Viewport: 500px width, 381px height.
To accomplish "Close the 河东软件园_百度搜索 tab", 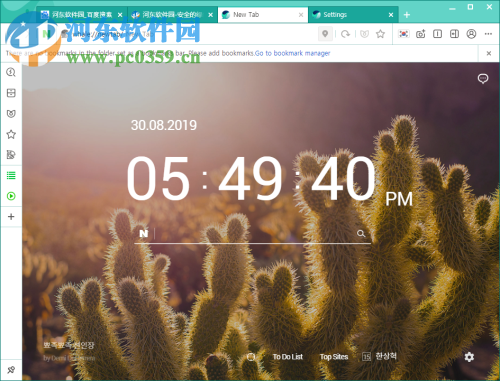I will (x=120, y=15).
